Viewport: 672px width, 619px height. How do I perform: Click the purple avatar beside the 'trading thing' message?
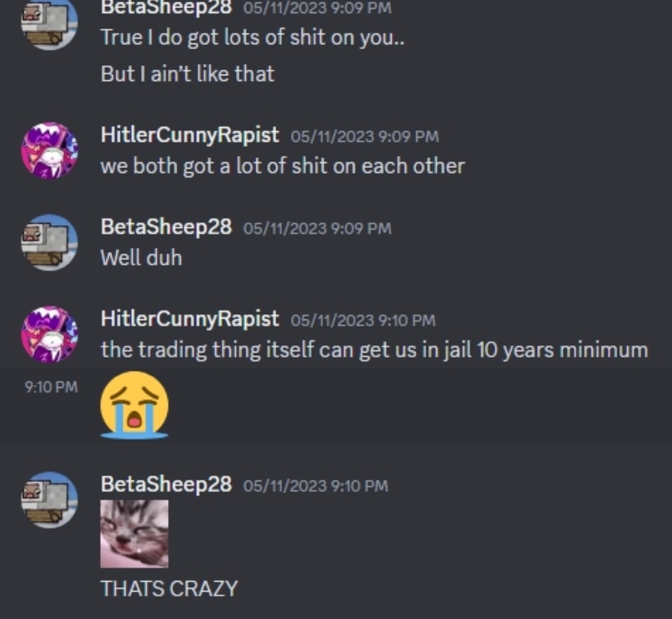click(x=50, y=334)
